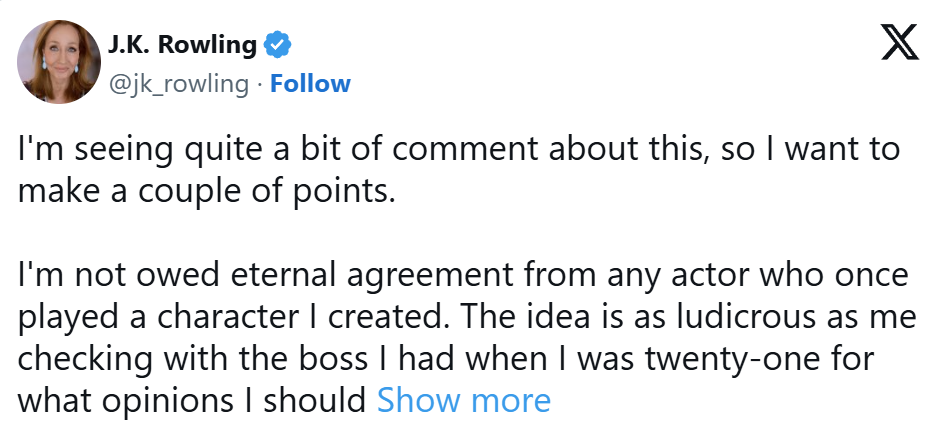
Task: Expand the tweet with Show more
Action: click(464, 400)
